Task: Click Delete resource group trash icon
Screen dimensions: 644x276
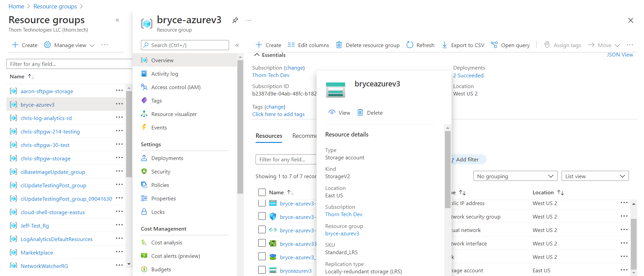Action: tap(339, 45)
